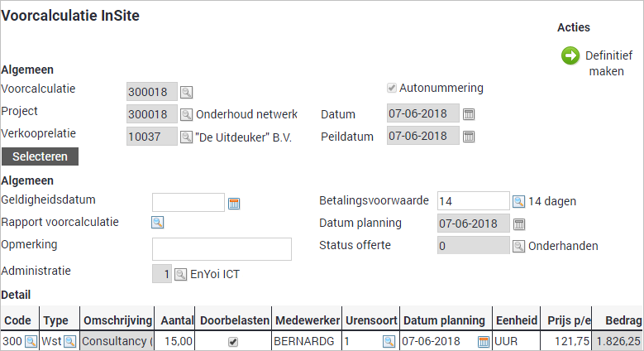Click the Betalingsvoorwaarde input field
This screenshot has width=644, height=351.
tap(473, 201)
